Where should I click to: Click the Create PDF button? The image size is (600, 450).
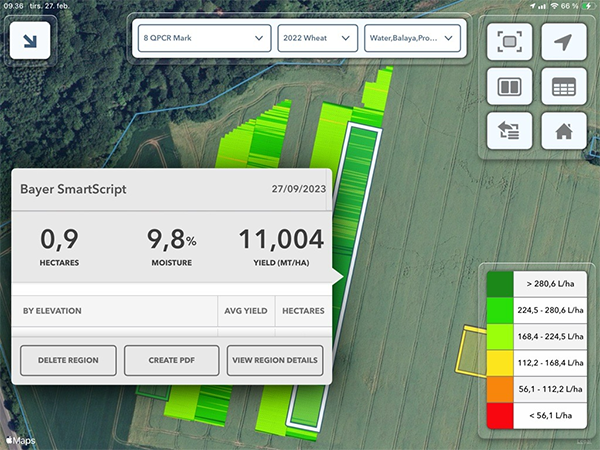[x=171, y=360]
